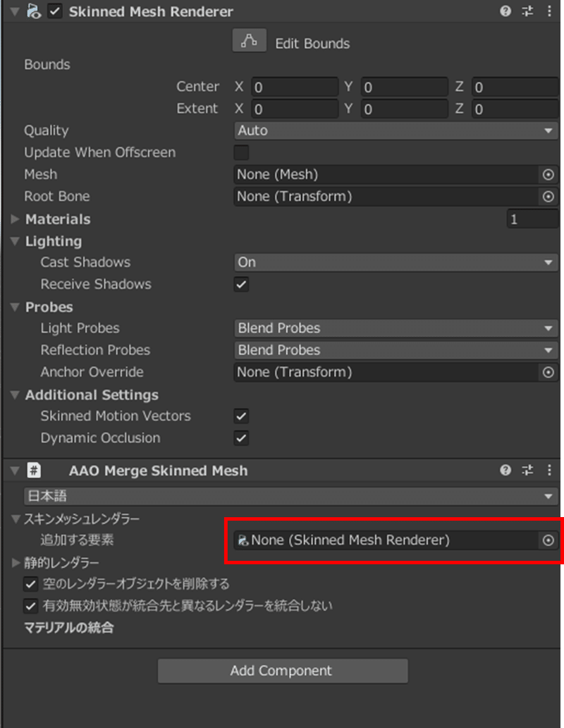The image size is (564, 728).
Task: Collapse the AAO Merge Skinned Mesh component
Action: [x=15, y=471]
